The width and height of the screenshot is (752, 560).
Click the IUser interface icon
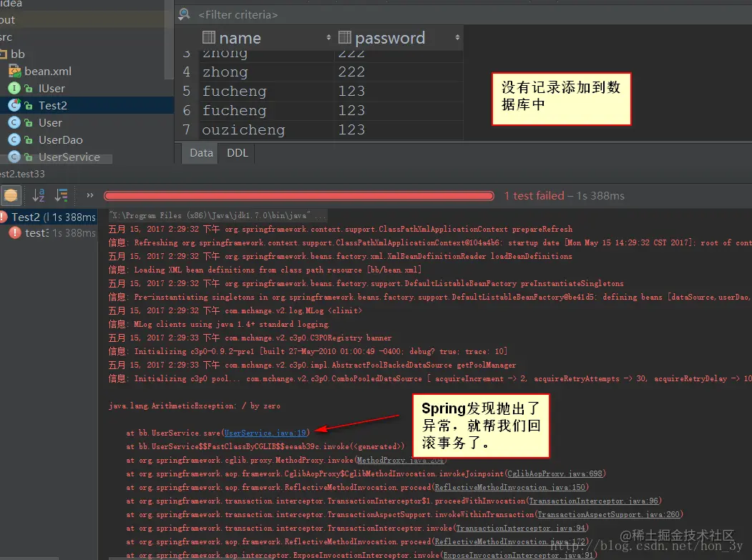[x=14, y=88]
